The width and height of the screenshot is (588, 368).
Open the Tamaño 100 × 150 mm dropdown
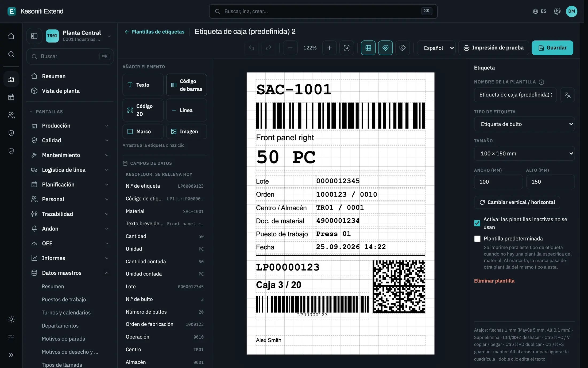coord(524,153)
